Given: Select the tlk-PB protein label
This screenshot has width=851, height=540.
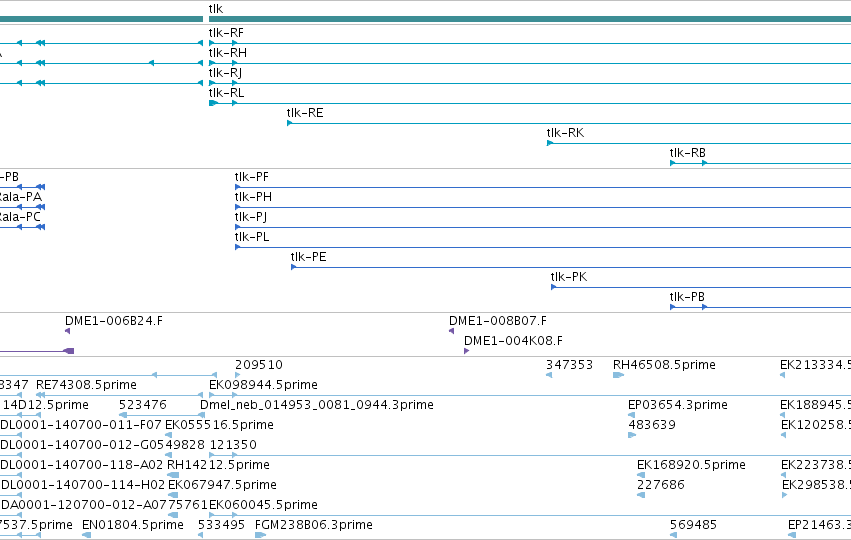Looking at the screenshot, I should tap(687, 298).
